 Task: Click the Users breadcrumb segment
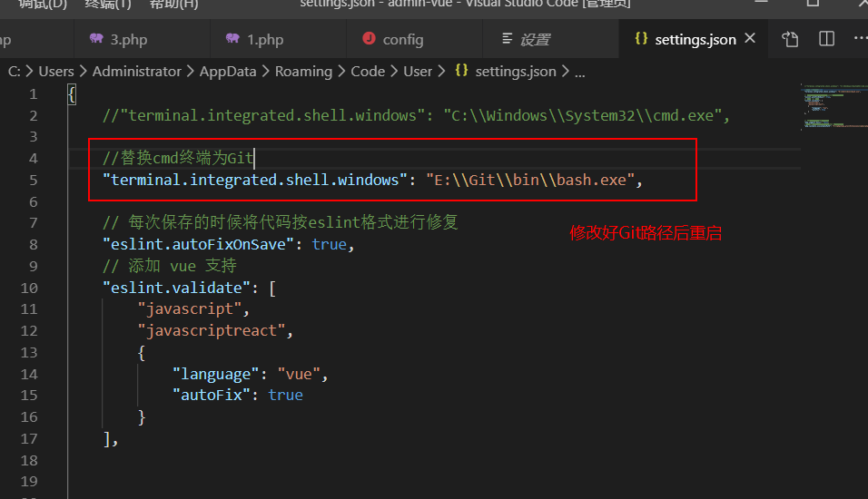point(56,72)
